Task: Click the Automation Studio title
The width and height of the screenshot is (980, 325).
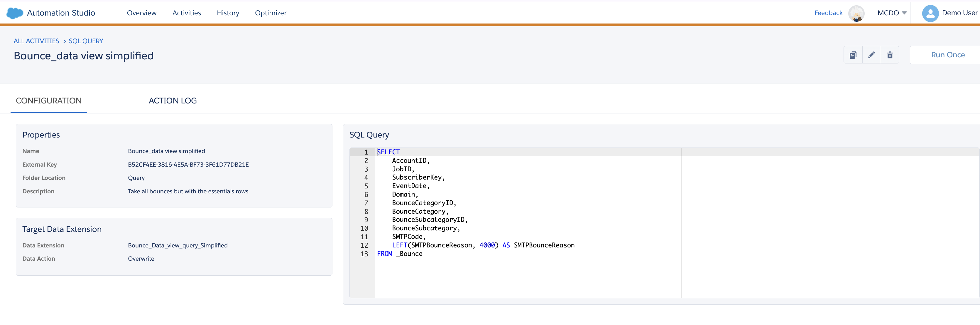Action: [61, 13]
